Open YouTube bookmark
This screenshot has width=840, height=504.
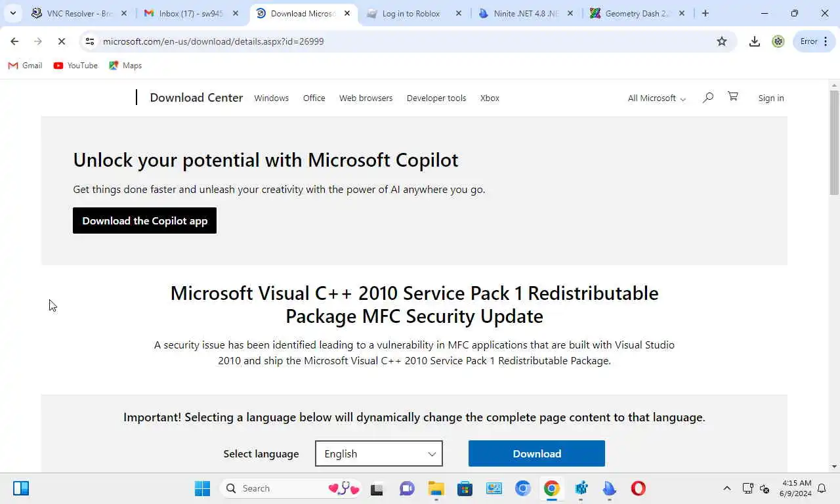click(x=75, y=66)
